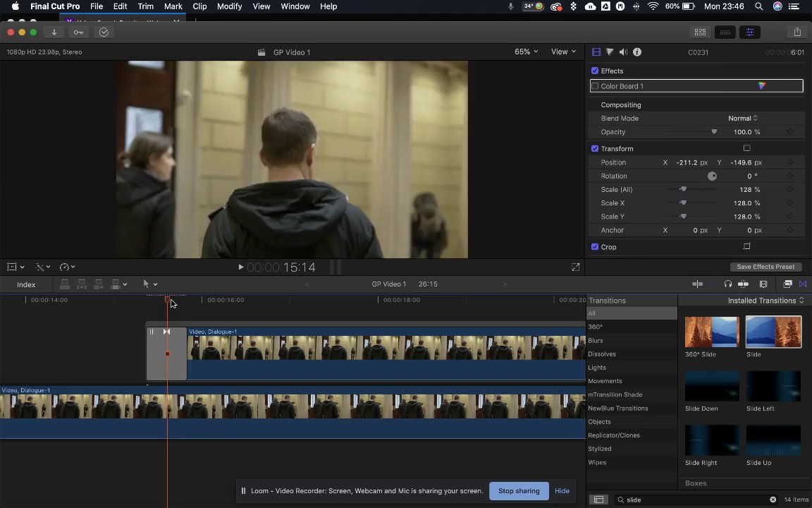Open the info inspector icon
The image size is (812, 508).
(637, 52)
